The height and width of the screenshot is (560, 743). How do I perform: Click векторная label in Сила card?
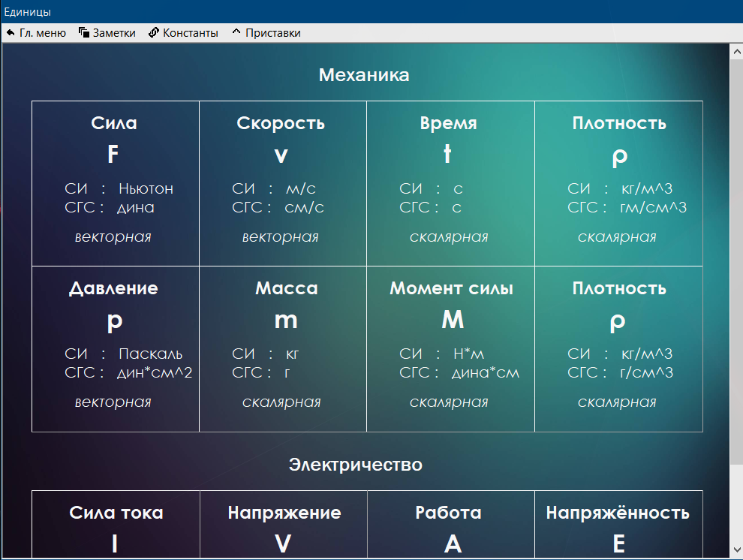113,237
